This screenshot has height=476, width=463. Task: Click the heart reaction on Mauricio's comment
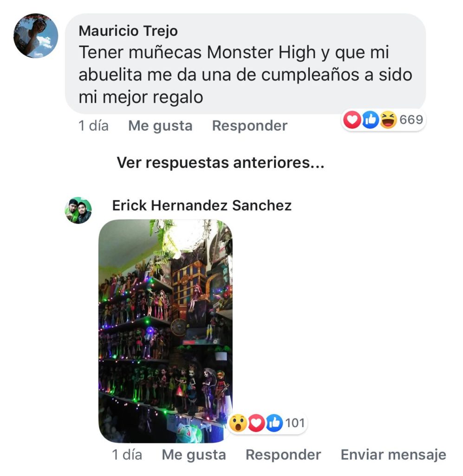tap(352, 119)
